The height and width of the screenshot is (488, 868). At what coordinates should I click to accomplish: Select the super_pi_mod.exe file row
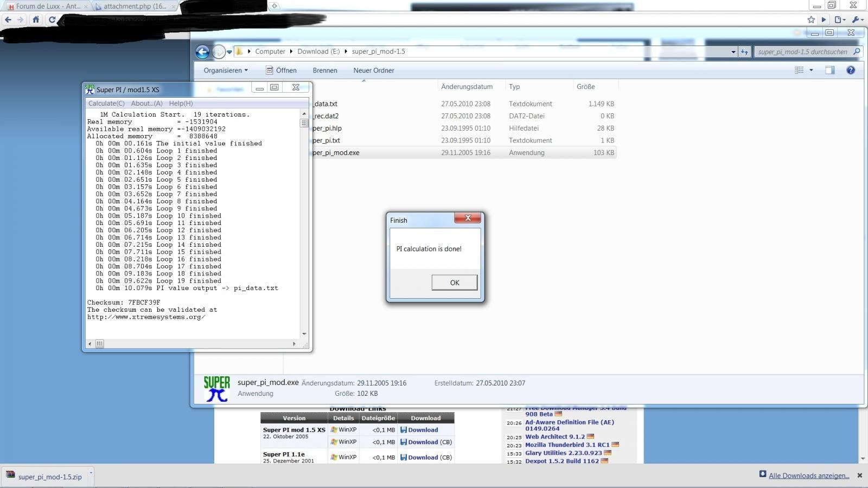(464, 153)
